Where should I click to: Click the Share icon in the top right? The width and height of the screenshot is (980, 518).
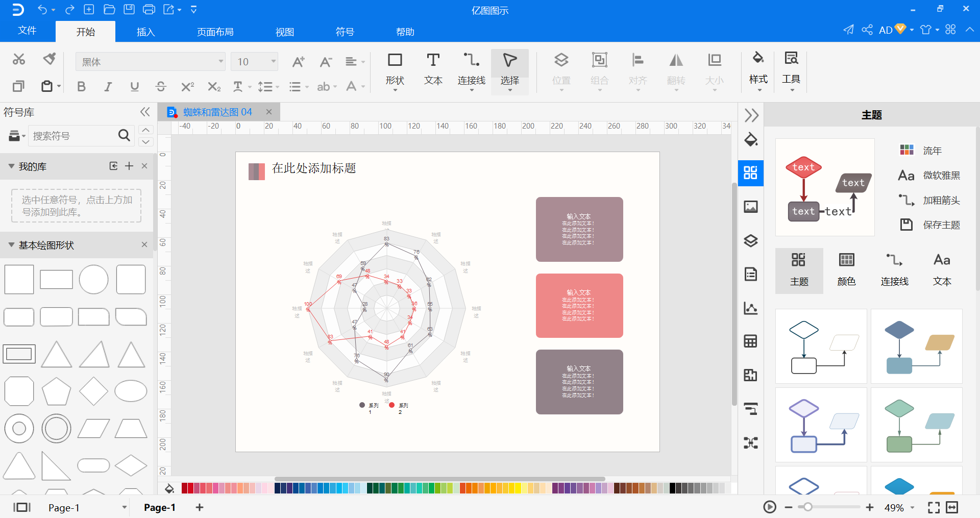[x=867, y=30]
